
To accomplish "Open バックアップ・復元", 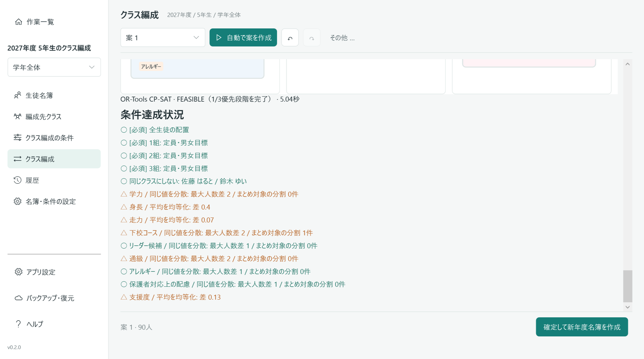I will click(54, 298).
